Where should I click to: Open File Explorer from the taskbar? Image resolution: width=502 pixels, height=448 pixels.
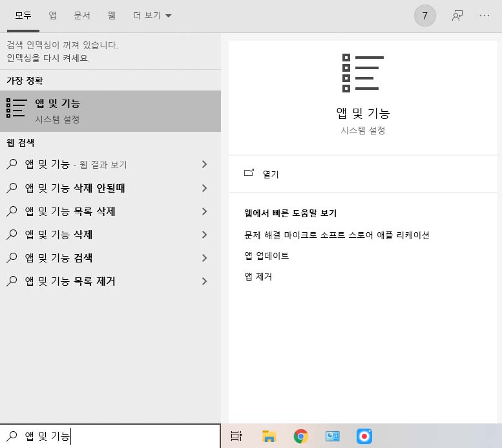269,436
